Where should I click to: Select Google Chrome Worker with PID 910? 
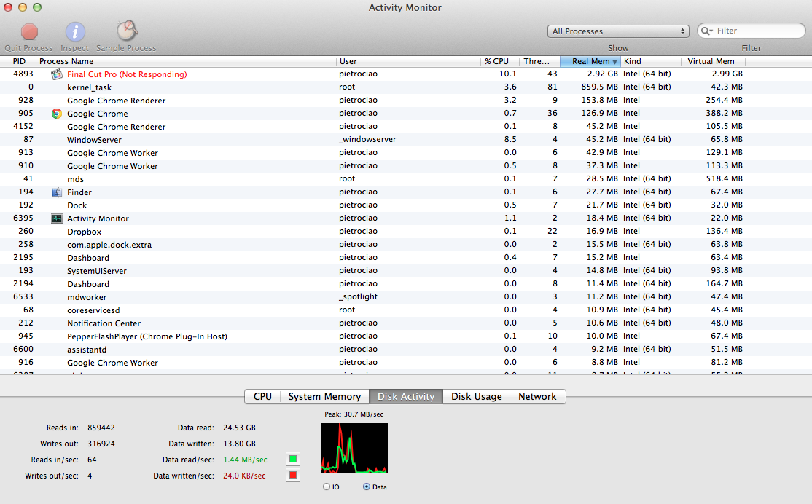point(406,166)
